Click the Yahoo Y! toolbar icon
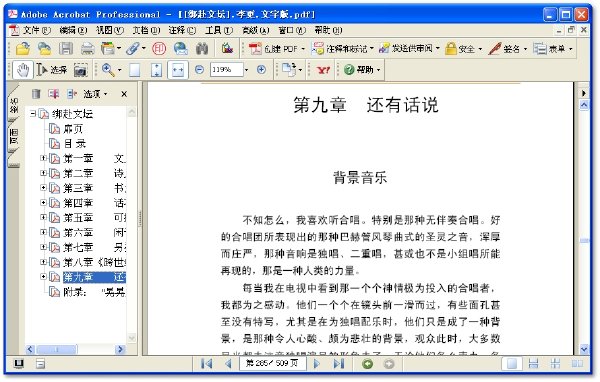600x382 pixels. [323, 70]
